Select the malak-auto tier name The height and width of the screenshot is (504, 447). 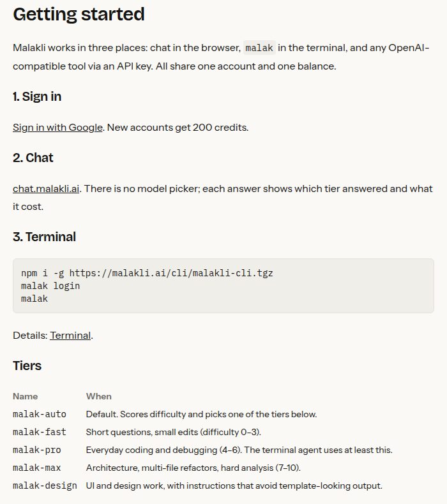(x=40, y=414)
